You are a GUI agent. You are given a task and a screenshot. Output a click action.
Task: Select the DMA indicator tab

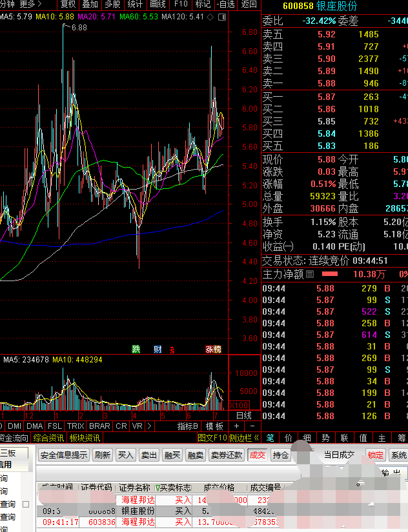(x=35, y=426)
